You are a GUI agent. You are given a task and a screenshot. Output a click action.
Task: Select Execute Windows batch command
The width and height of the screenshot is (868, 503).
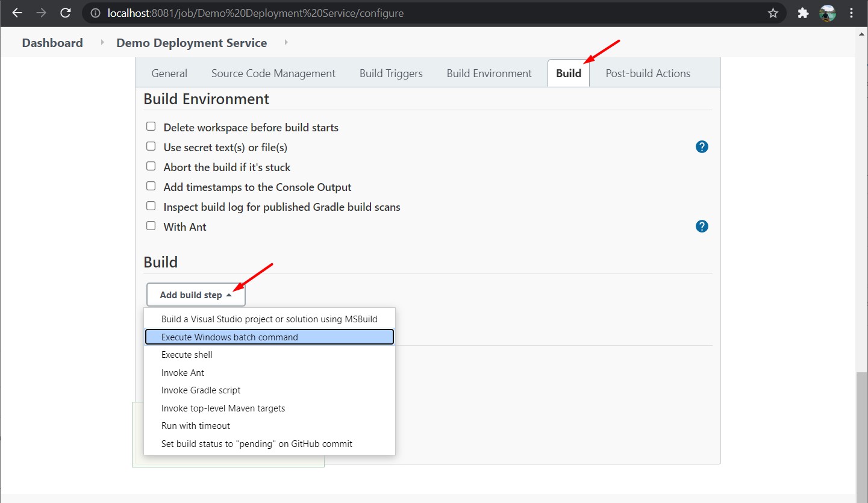[x=269, y=337]
